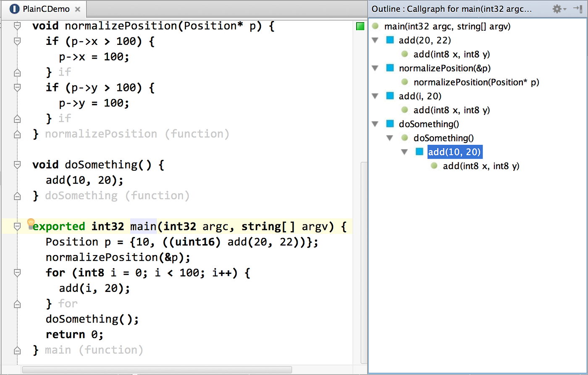Fold the if (p->y > 100) block
This screenshot has height=375, width=588.
(x=17, y=88)
